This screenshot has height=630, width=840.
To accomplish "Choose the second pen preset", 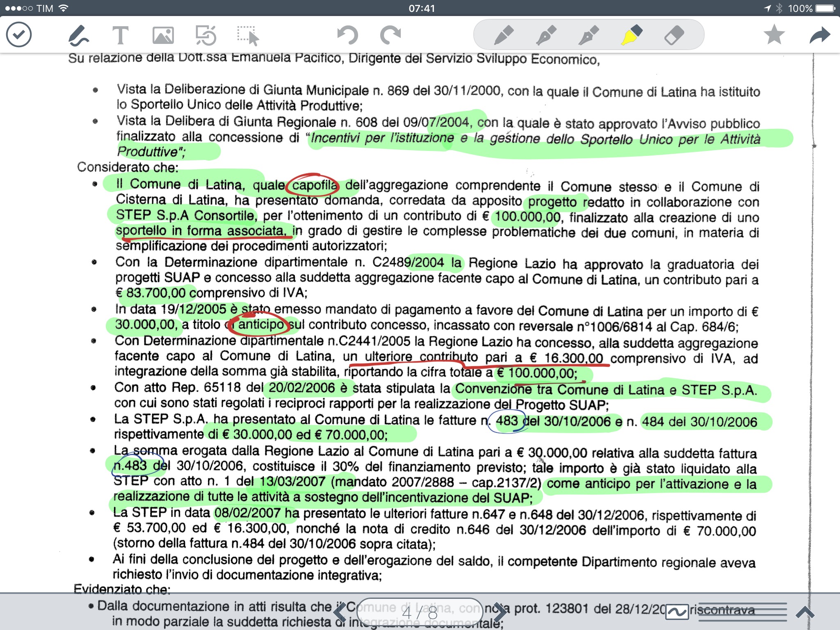I will (x=546, y=35).
